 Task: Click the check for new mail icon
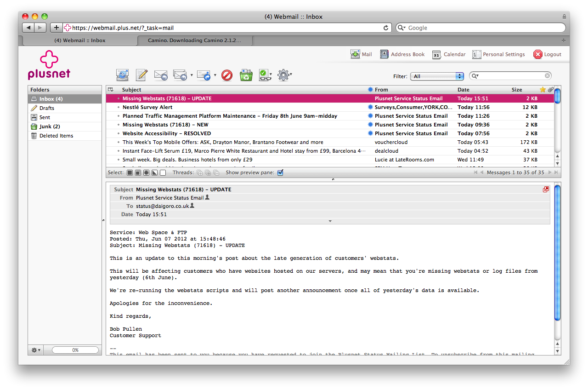click(x=122, y=75)
